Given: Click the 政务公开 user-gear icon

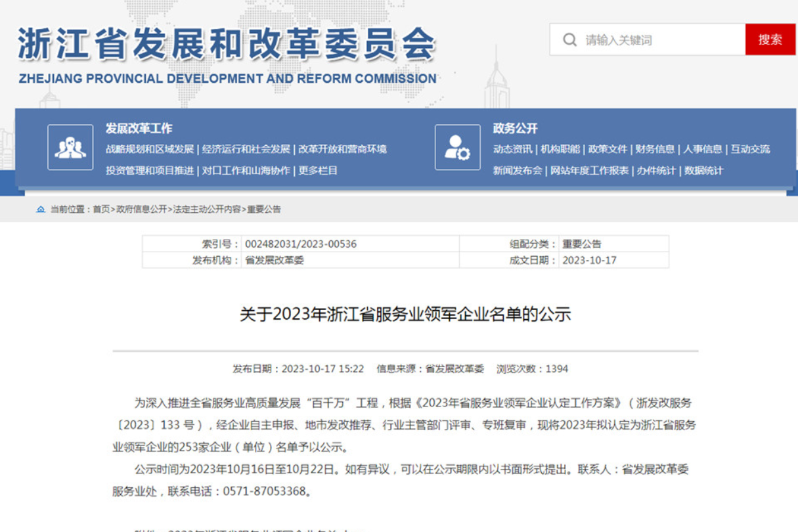Looking at the screenshot, I should pos(457,147).
